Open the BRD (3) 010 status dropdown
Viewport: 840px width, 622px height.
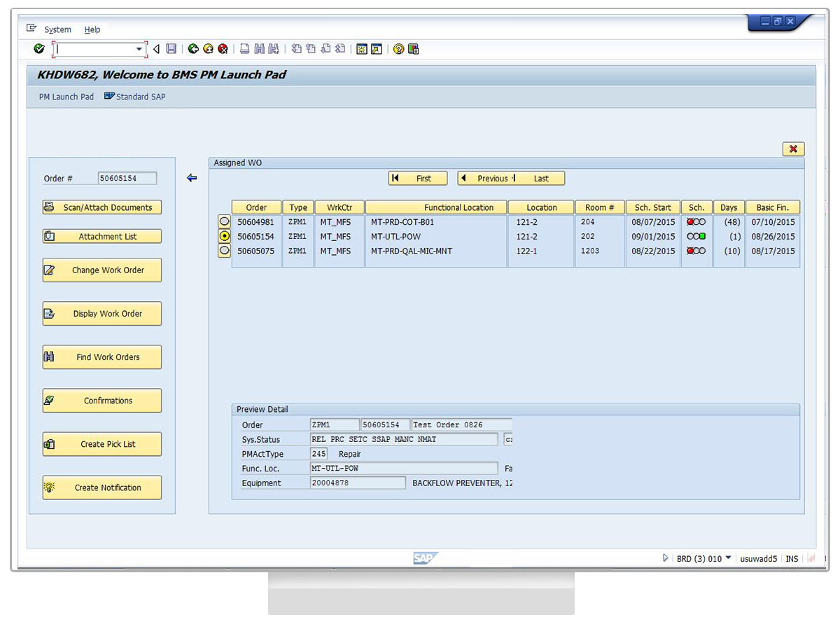[728, 558]
